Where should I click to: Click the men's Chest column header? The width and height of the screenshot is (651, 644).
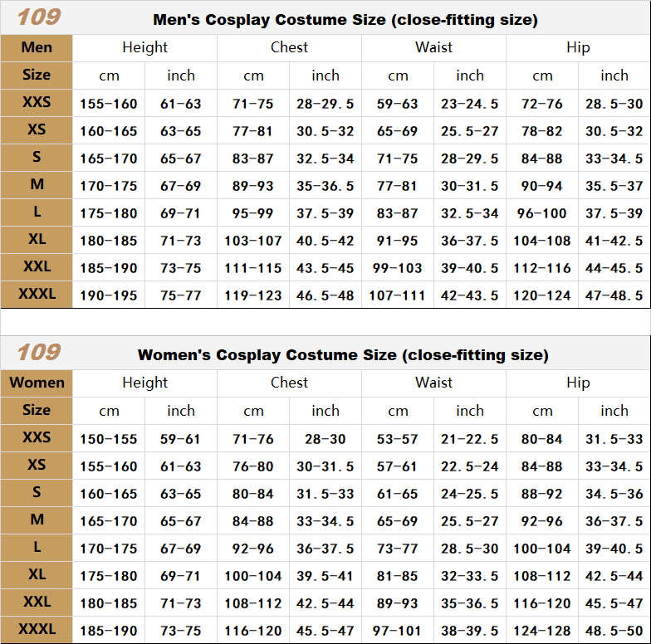[289, 47]
